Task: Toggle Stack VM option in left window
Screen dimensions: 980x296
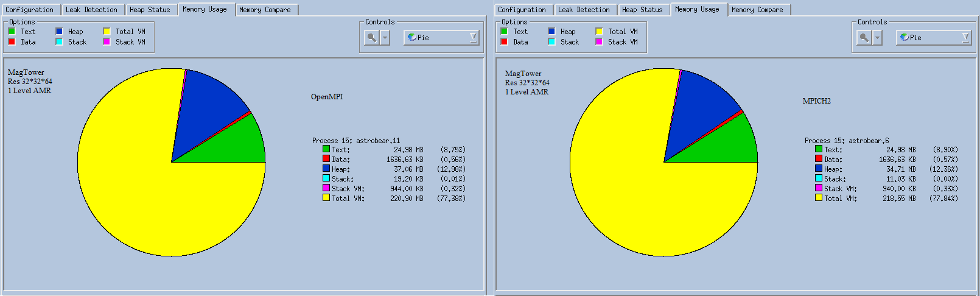Action: coord(107,41)
